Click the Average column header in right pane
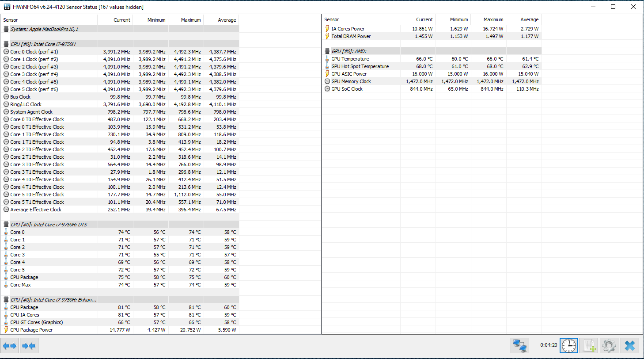Viewport: 644px width, 359px height. (x=523, y=19)
